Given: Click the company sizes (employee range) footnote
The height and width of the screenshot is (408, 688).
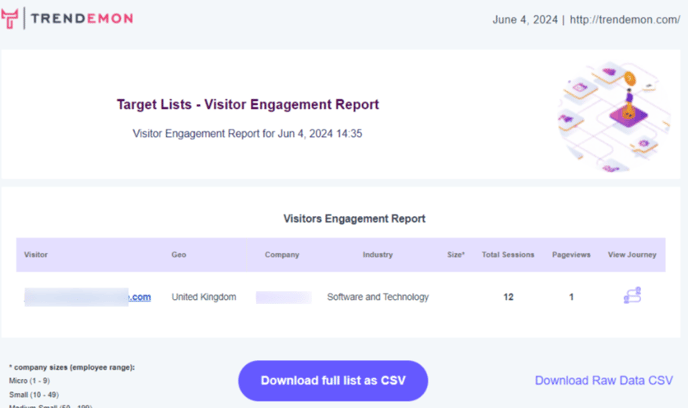Looking at the screenshot, I should tap(72, 367).
